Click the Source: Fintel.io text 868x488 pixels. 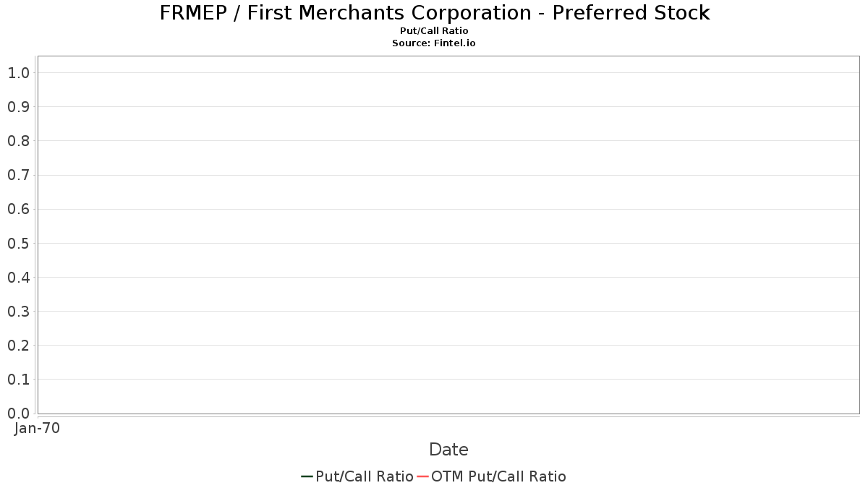pos(434,43)
